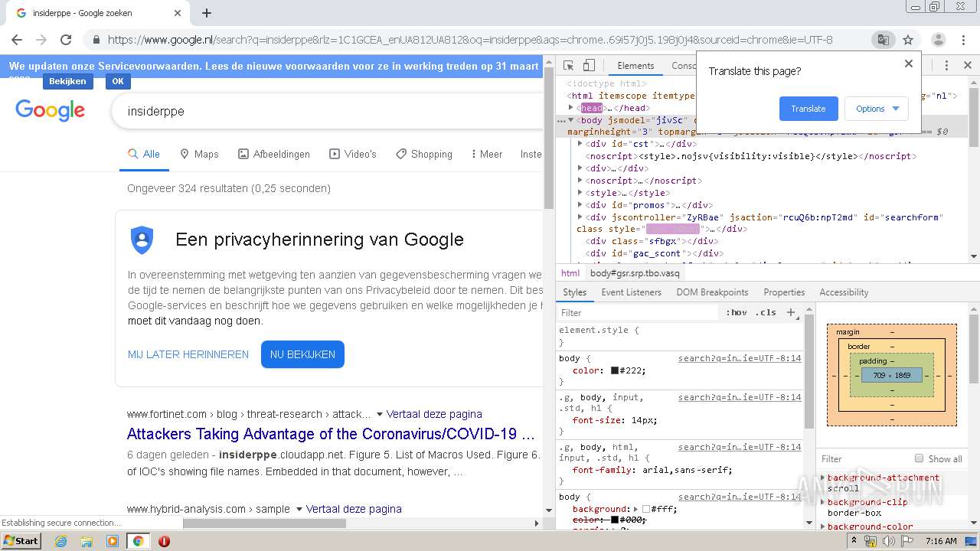Click the #fff background color swatch
The height and width of the screenshot is (551, 980).
(646, 509)
